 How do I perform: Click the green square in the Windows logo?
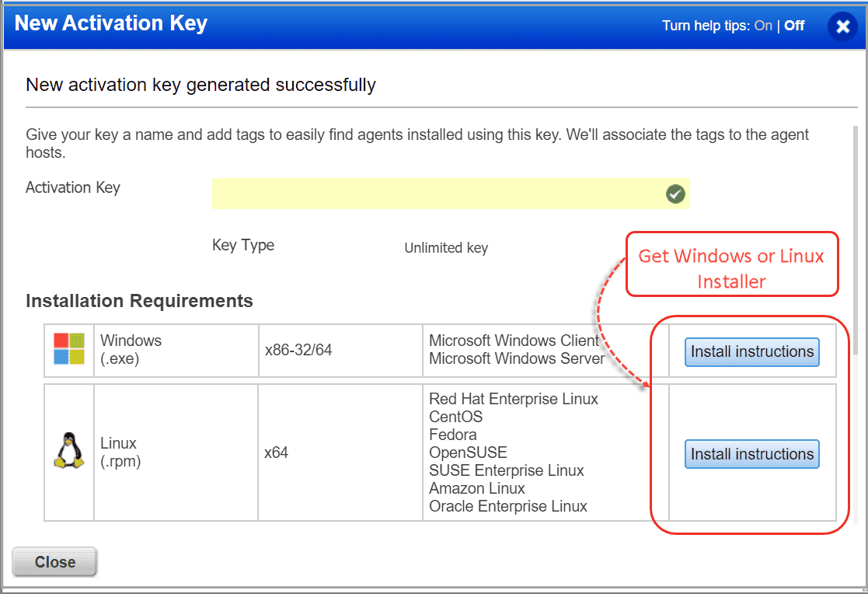(77, 340)
